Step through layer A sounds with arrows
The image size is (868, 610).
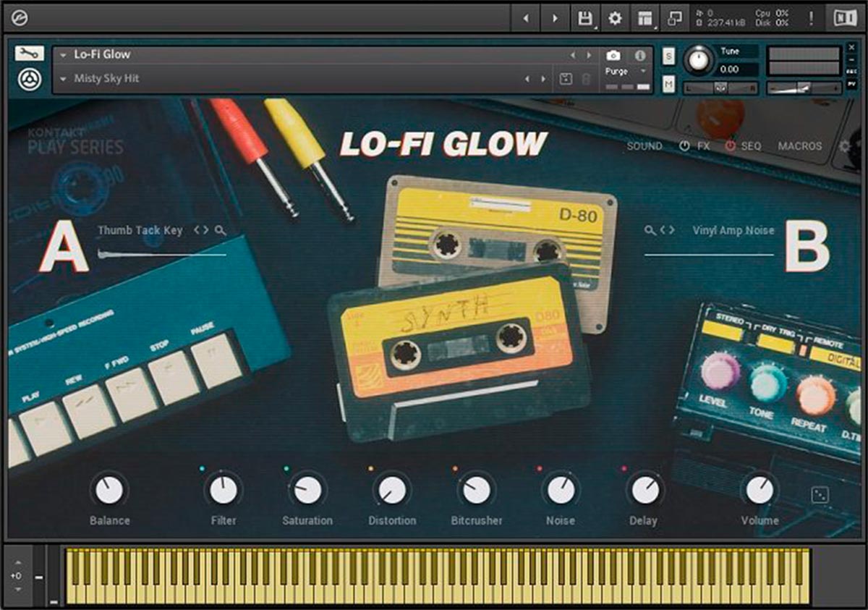click(x=201, y=230)
